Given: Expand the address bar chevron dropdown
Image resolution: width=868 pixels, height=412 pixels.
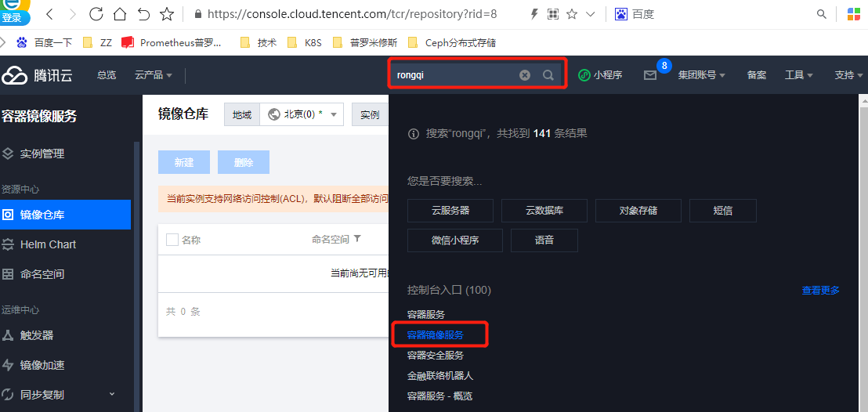Looking at the screenshot, I should 591,14.
